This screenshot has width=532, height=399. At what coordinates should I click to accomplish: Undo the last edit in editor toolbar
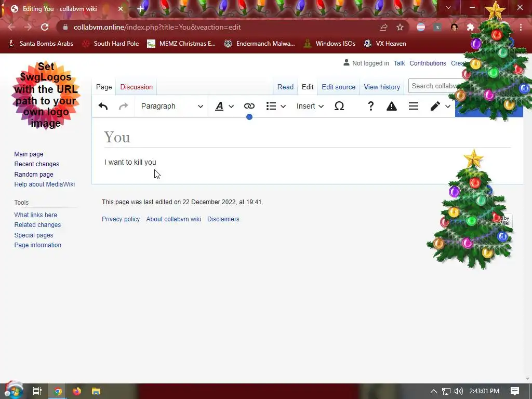(x=103, y=106)
